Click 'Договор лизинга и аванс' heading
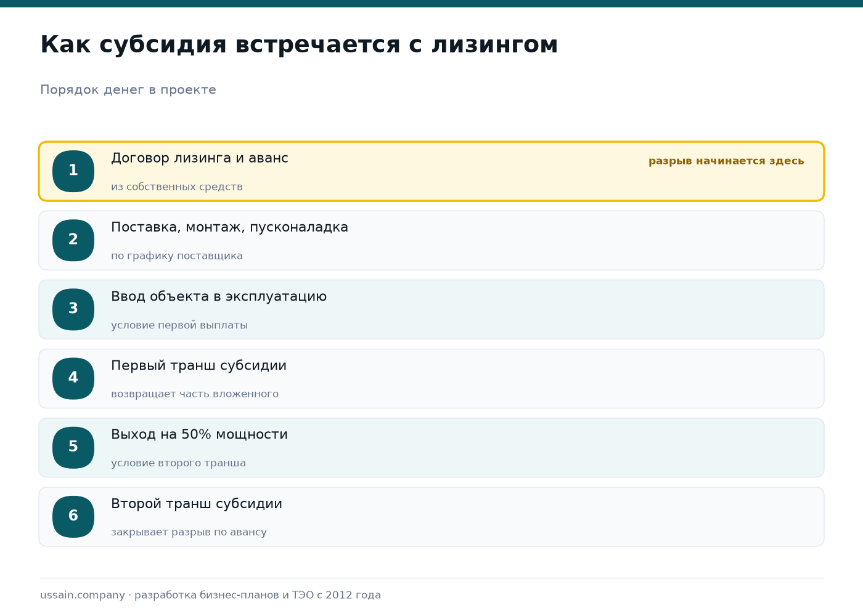This screenshot has height=616, width=863. [x=200, y=158]
